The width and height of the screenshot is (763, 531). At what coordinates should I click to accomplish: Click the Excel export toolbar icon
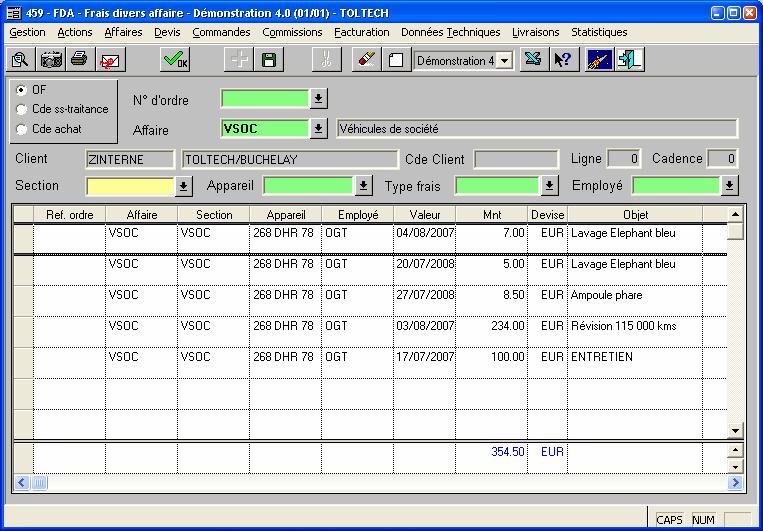click(x=534, y=60)
